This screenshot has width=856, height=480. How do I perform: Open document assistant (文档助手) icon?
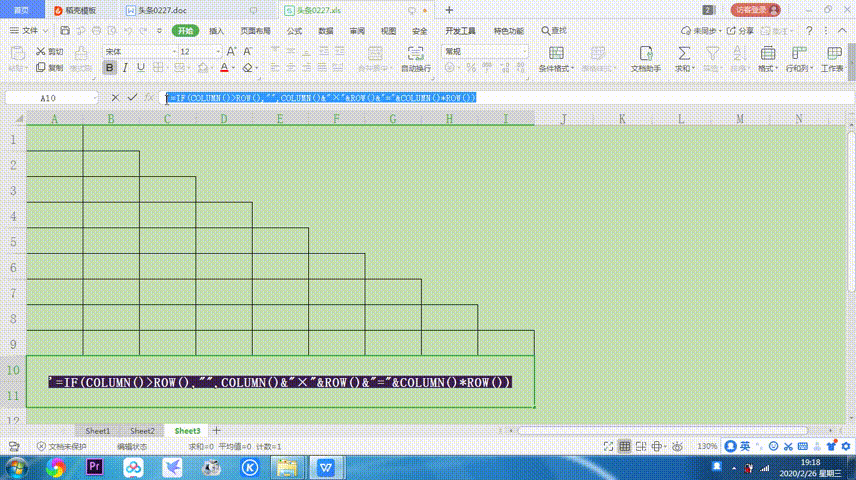tap(646, 53)
